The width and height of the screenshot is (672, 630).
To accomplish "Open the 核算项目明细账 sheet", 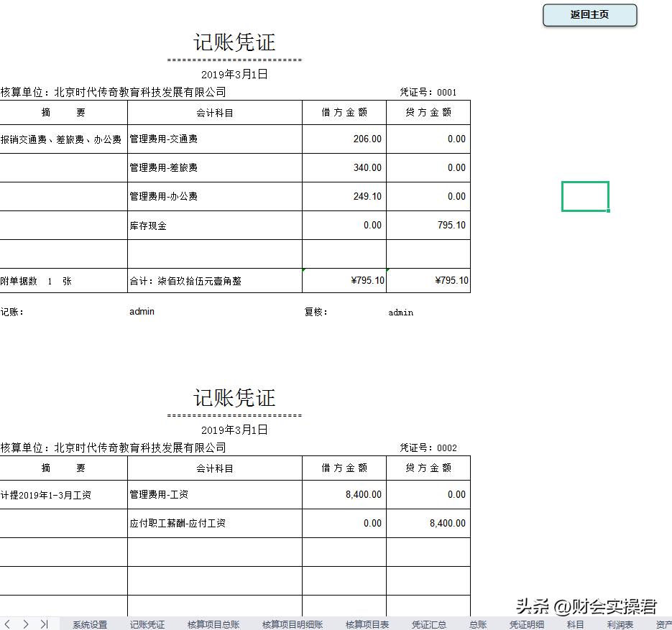I will (x=291, y=624).
